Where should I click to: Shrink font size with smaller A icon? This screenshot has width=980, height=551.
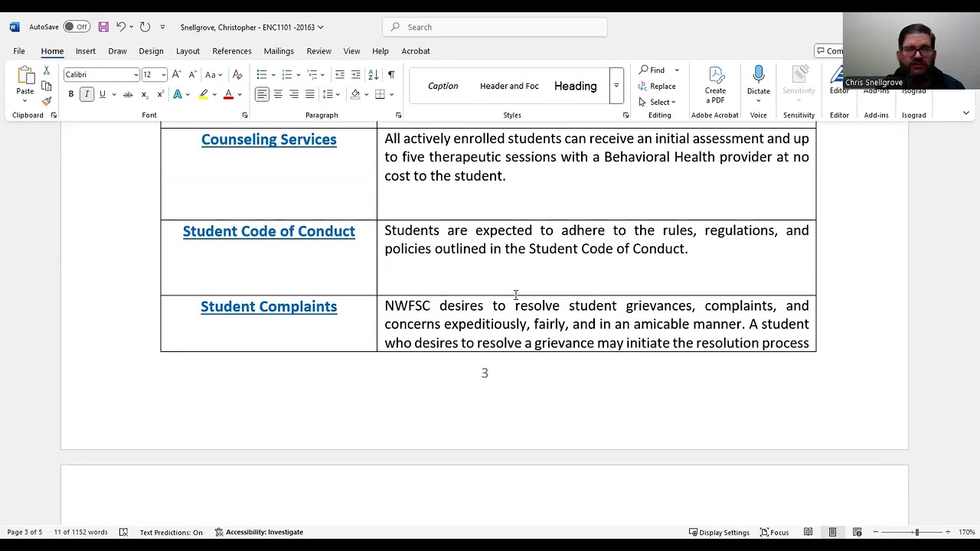coord(191,74)
